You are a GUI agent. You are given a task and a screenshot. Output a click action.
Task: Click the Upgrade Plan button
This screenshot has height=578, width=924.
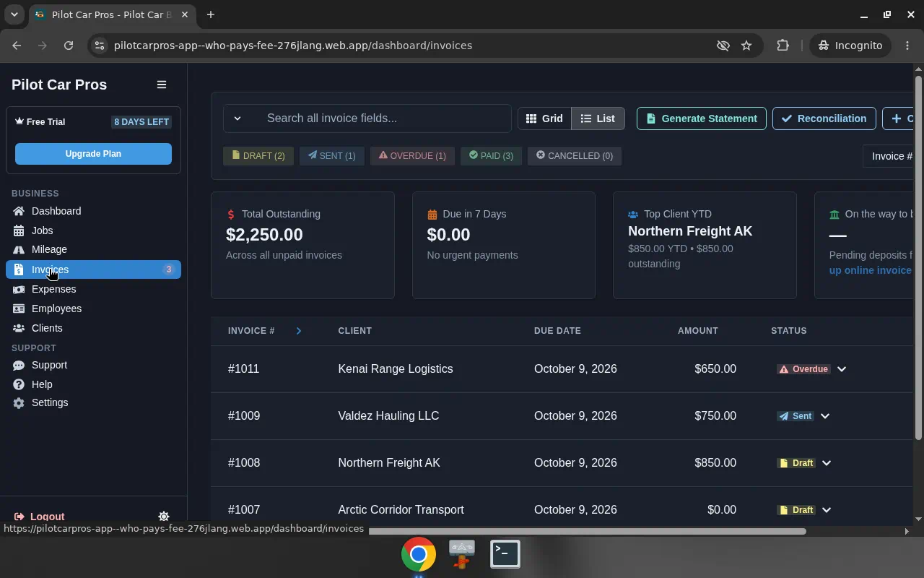tap(93, 154)
